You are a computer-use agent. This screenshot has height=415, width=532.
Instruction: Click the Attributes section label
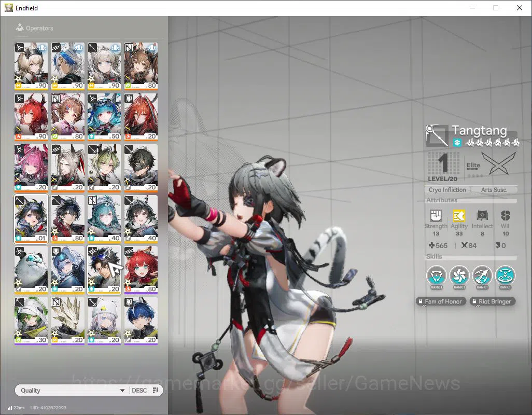pyautogui.click(x=442, y=200)
